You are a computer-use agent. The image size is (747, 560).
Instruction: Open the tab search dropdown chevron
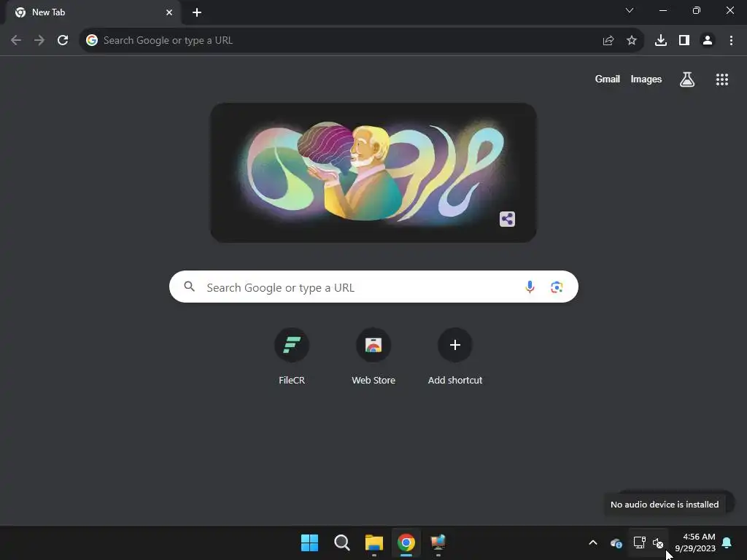click(630, 10)
